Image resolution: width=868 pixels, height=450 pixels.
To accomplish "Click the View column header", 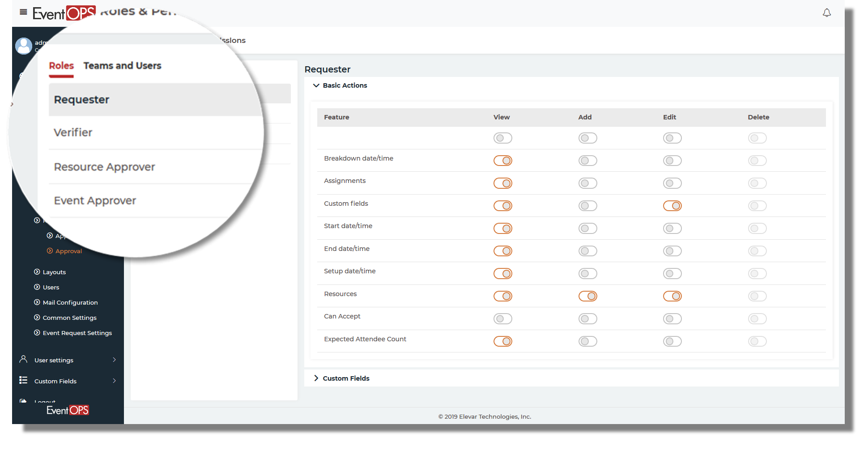I will [x=502, y=117].
